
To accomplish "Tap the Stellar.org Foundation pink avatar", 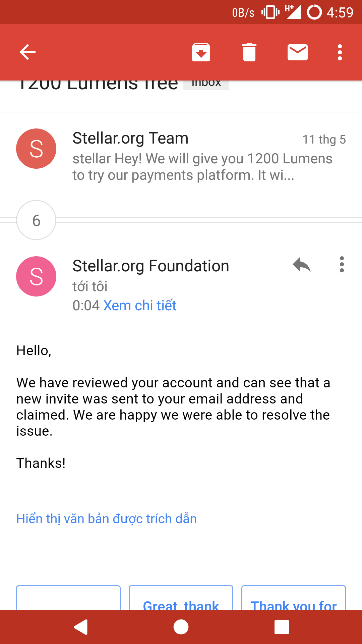I will 36,276.
